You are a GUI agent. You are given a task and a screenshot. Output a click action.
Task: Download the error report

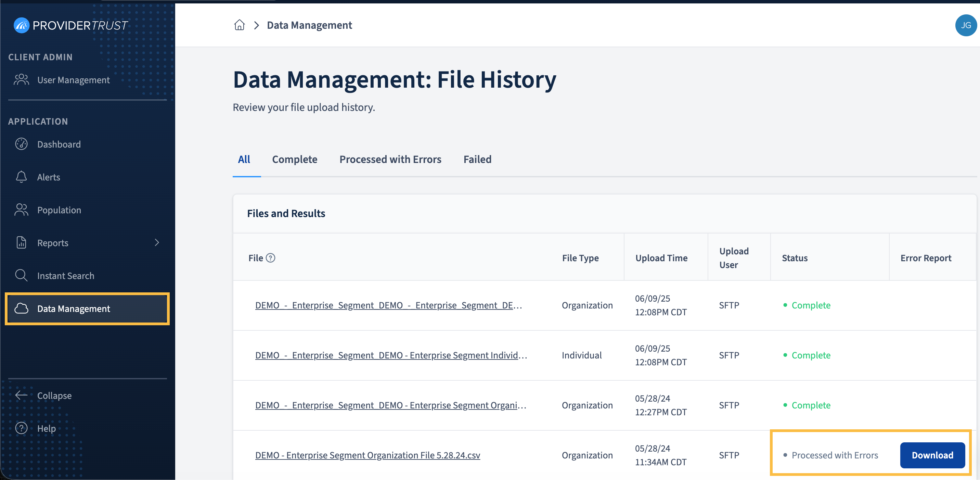(932, 455)
